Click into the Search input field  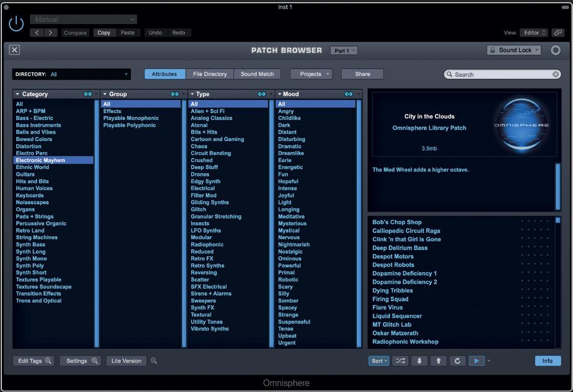coord(503,74)
